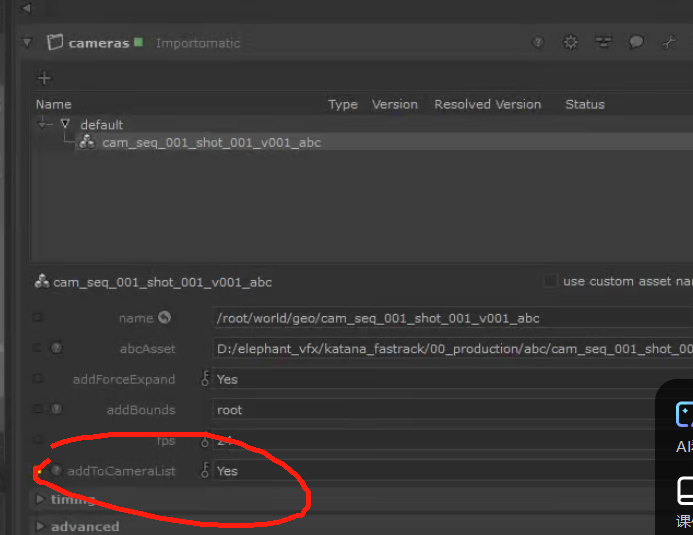Image resolution: width=693 pixels, height=535 pixels.
Task: Enable the use custom asset name checkbox
Action: point(550,282)
